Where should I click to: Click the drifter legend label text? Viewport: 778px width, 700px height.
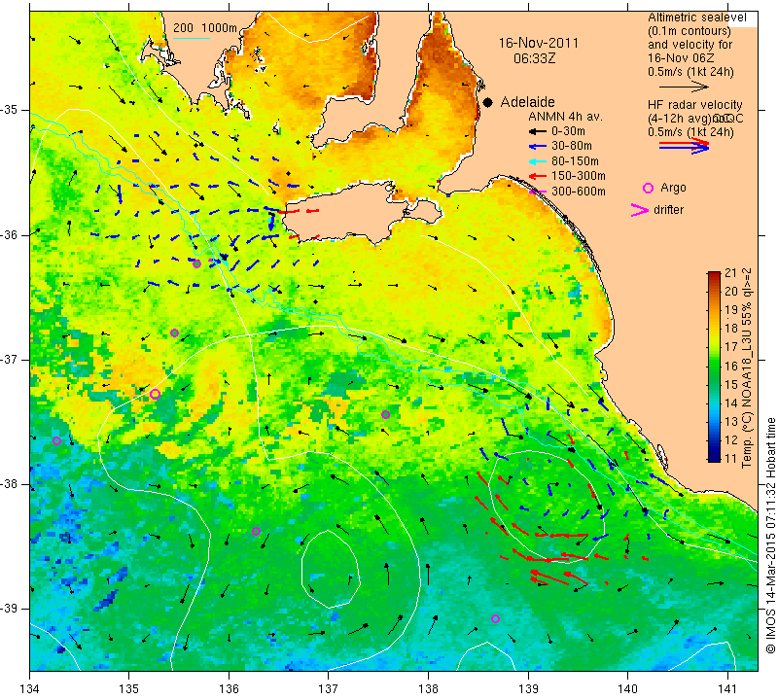[x=668, y=210]
